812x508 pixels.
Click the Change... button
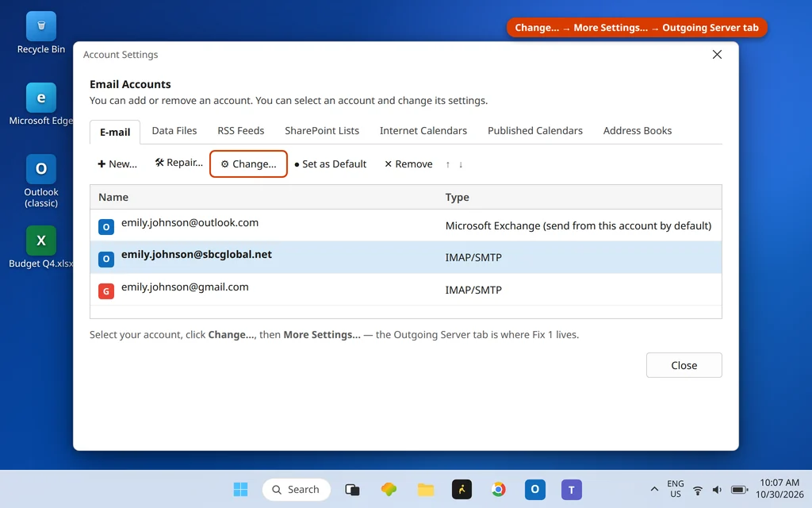[248, 164]
